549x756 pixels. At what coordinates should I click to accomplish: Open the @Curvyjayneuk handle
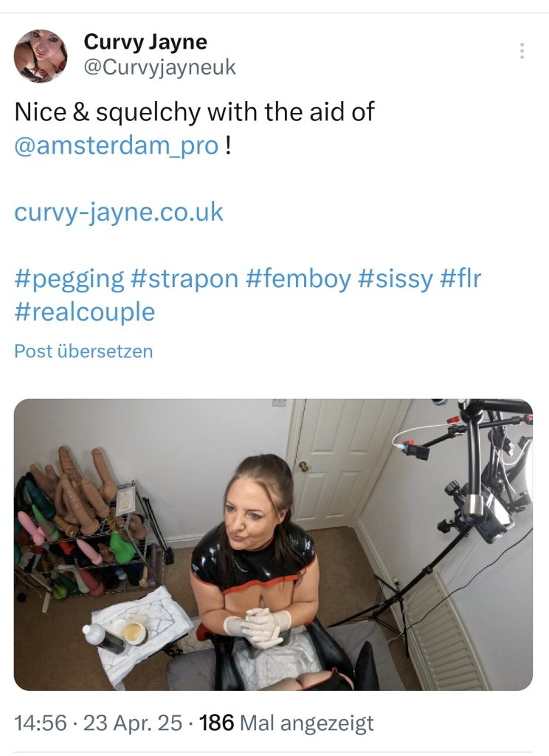(x=160, y=67)
